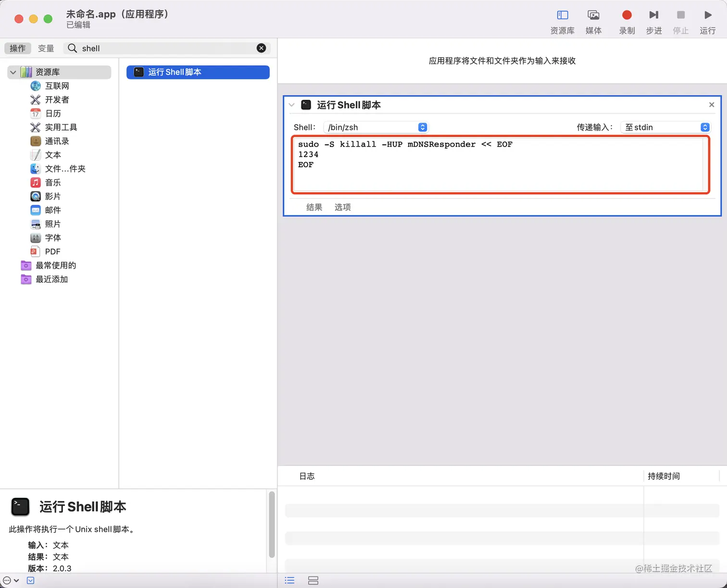Select 运行 Shell 脚本 in the results list

(x=198, y=72)
